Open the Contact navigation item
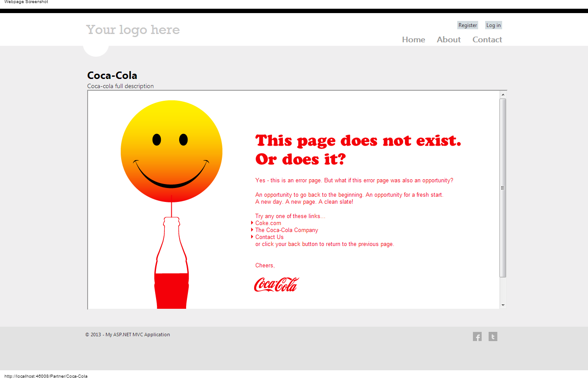 tap(487, 39)
